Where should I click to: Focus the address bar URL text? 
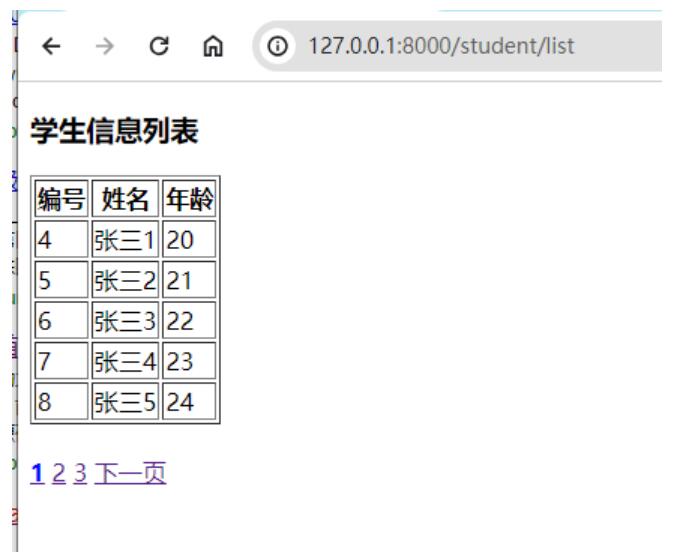(x=440, y=47)
